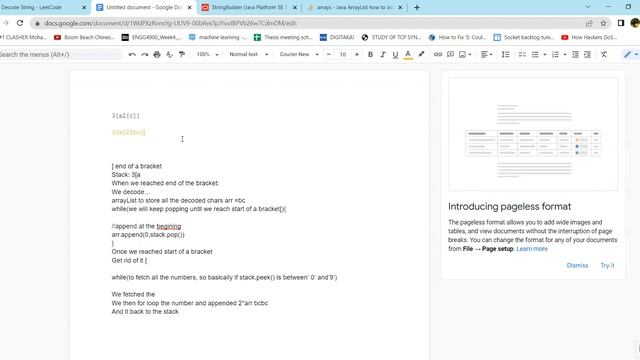Select the Paint format tool
The image size is (640, 360).
182,54
